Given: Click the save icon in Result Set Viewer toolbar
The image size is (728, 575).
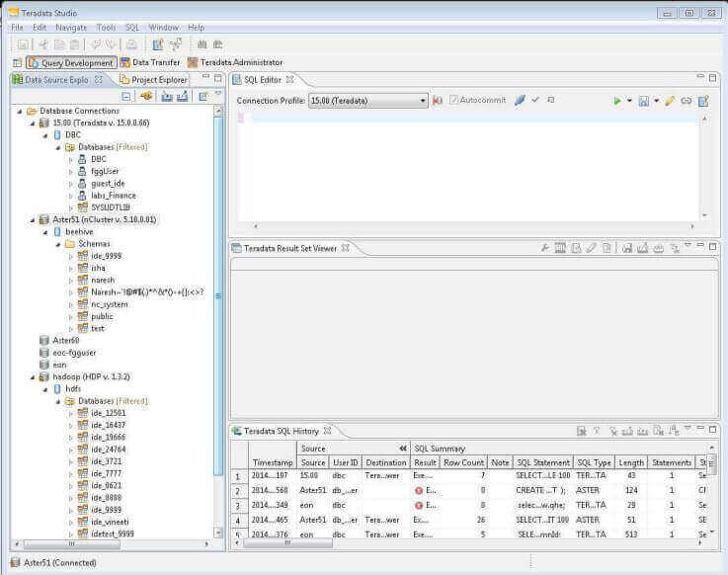Looking at the screenshot, I should pyautogui.click(x=627, y=248).
